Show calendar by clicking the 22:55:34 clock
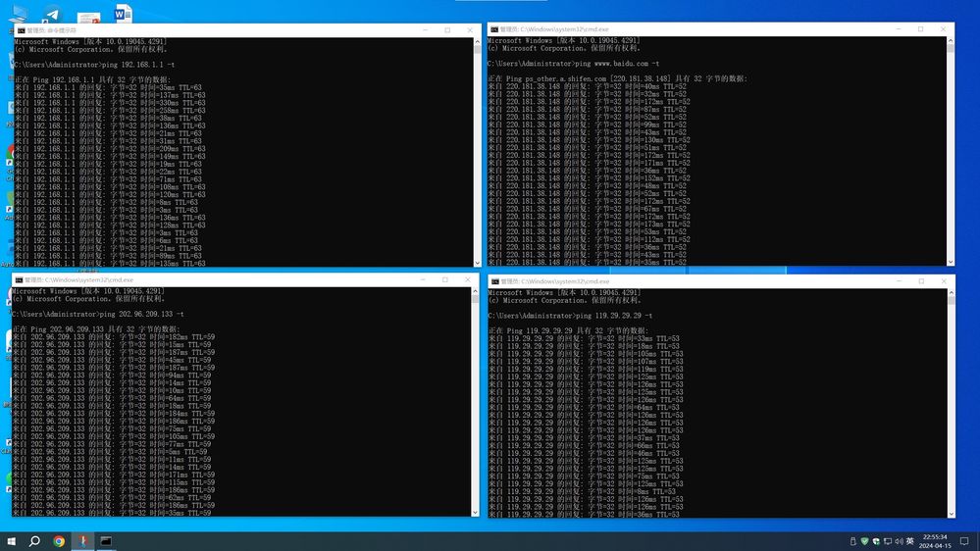The image size is (980, 551). point(935,537)
